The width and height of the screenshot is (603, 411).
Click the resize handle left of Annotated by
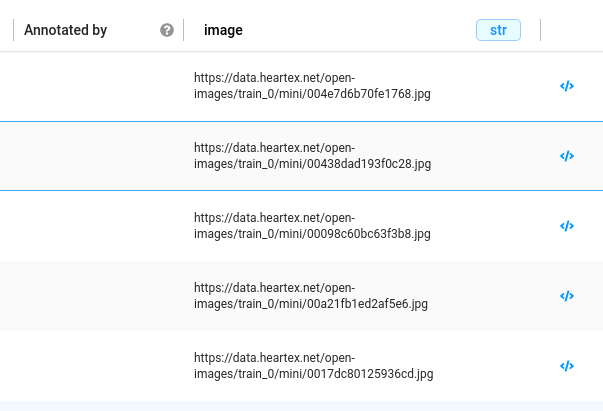pyautogui.click(x=13, y=30)
